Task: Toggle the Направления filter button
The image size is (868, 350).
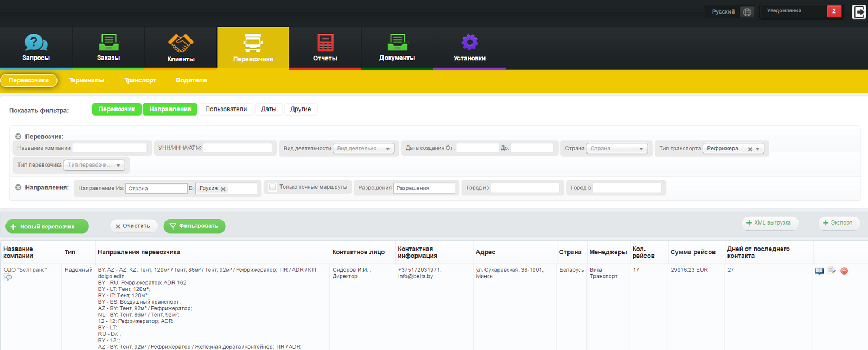Action: [170, 109]
